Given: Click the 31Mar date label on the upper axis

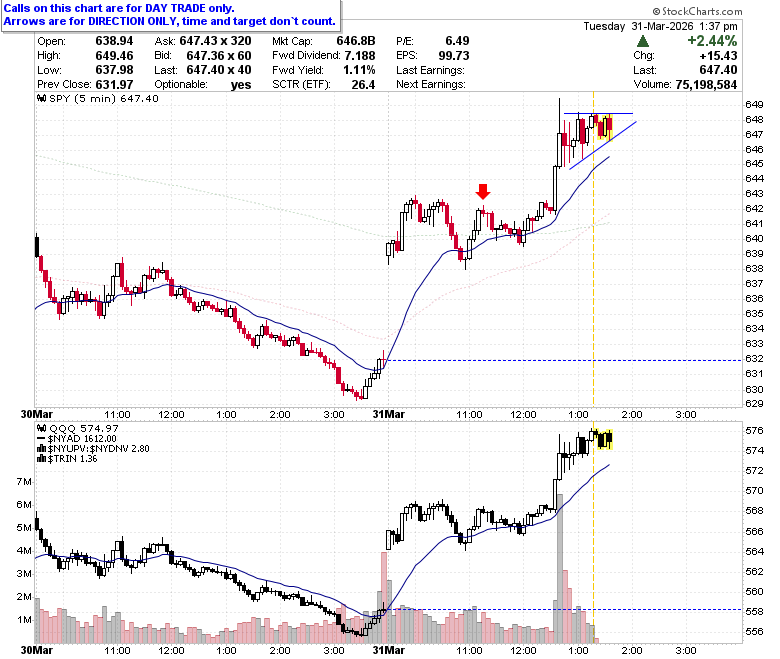Looking at the screenshot, I should pyautogui.click(x=389, y=414).
